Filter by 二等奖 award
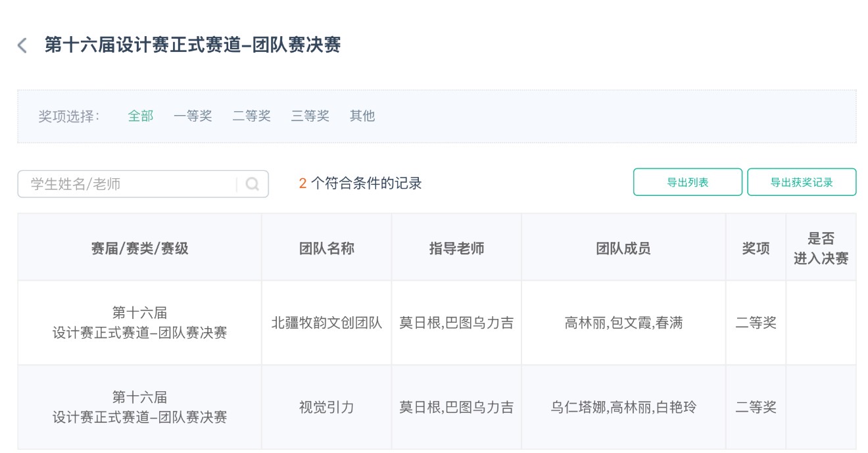 (x=251, y=116)
